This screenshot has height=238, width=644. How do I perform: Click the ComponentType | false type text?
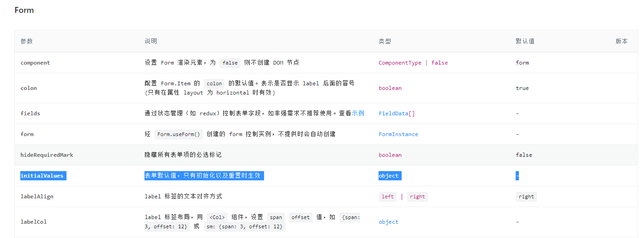[413, 63]
